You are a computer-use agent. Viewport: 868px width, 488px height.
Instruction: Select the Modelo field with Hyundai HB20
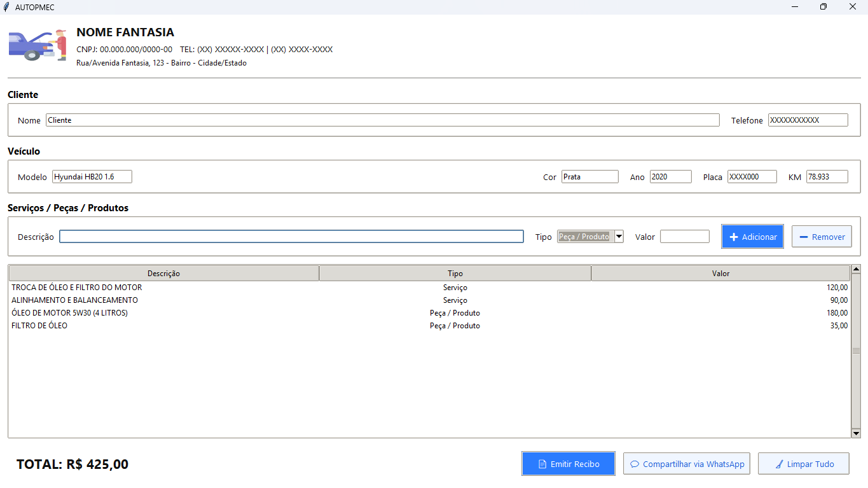[x=92, y=177]
